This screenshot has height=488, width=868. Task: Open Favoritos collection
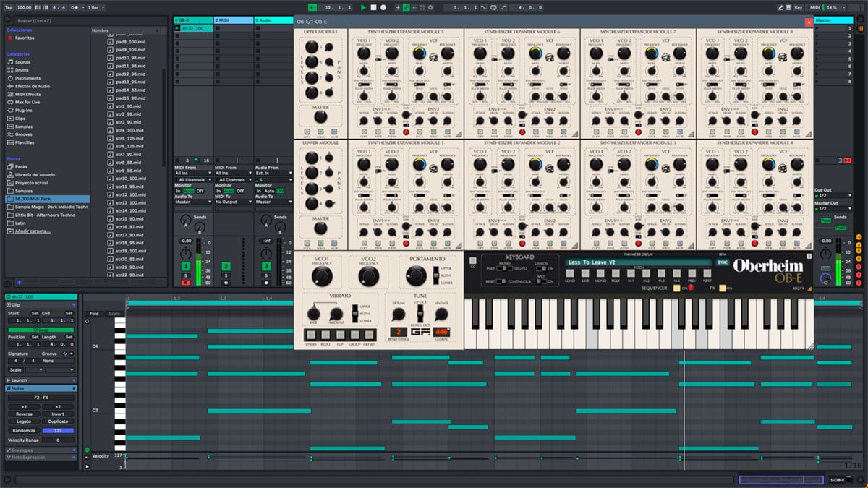pyautogui.click(x=24, y=38)
